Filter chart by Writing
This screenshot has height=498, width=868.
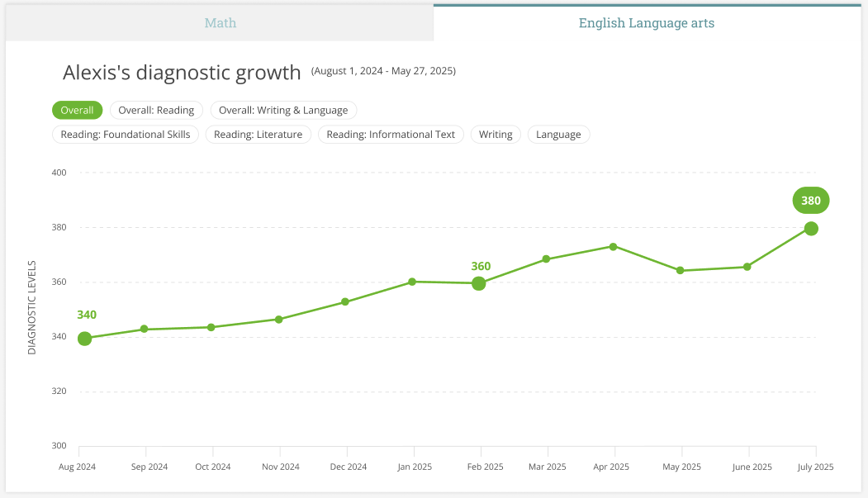click(496, 135)
